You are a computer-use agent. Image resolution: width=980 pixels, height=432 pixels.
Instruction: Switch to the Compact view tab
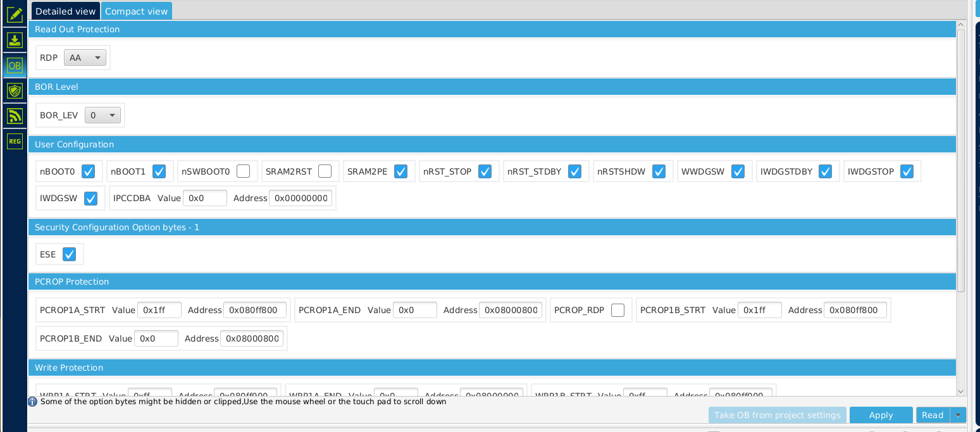[x=136, y=11]
